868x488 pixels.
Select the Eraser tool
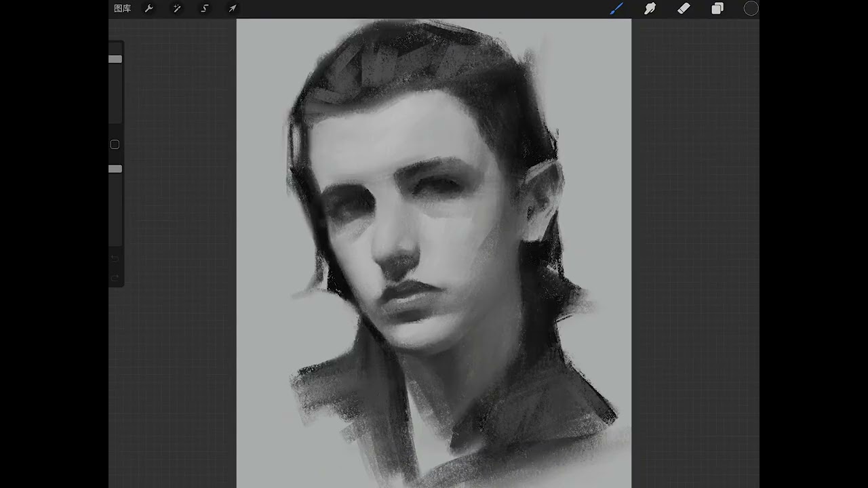pos(684,9)
